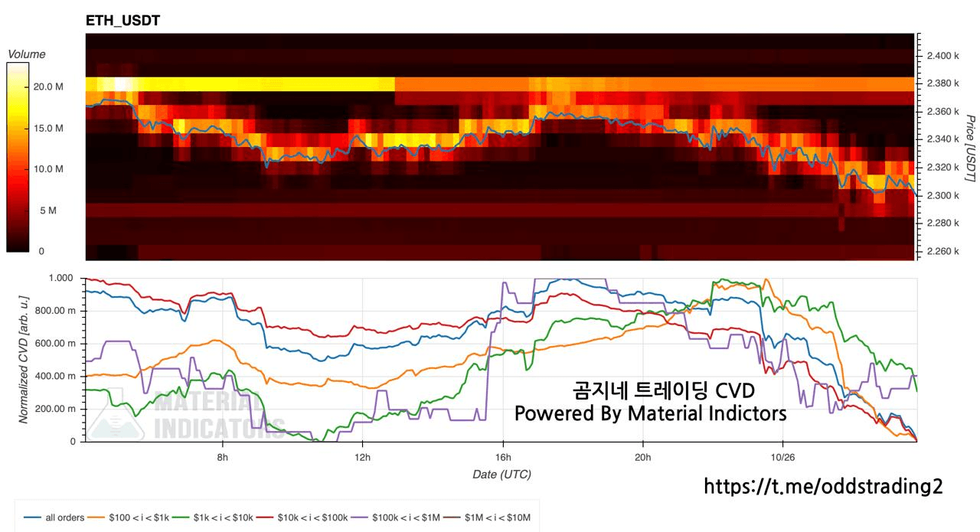
Task: Select the ETH_USDT chart title
Action: click(x=122, y=21)
